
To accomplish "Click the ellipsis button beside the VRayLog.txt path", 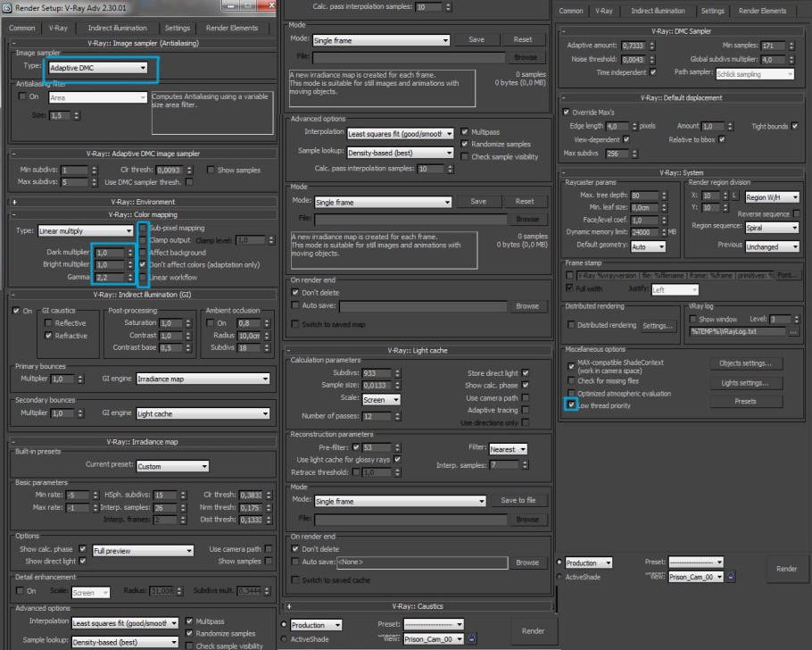I will pyautogui.click(x=793, y=332).
